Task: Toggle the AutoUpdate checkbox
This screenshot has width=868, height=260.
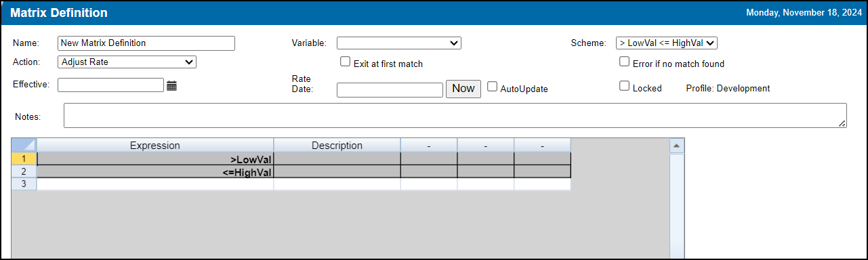Action: [493, 87]
